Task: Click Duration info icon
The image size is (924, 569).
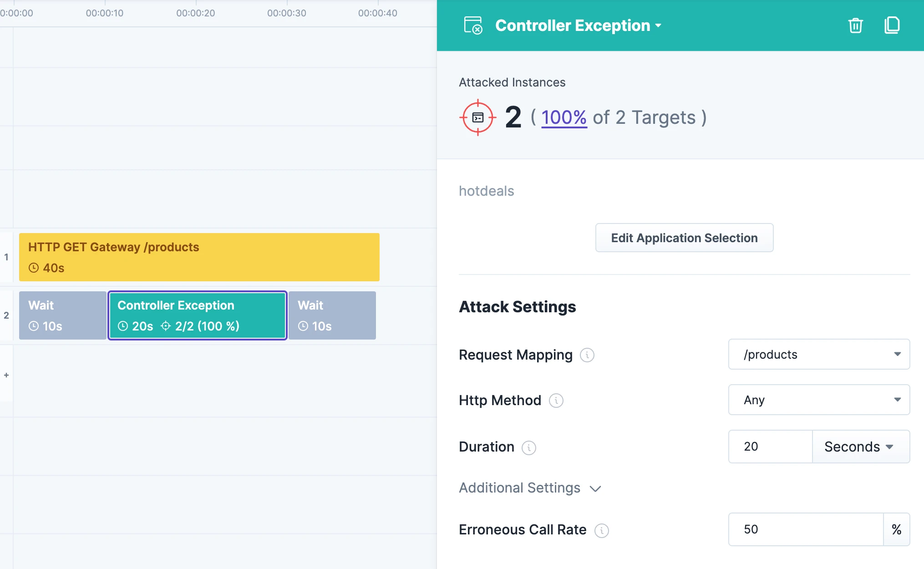Action: point(528,447)
